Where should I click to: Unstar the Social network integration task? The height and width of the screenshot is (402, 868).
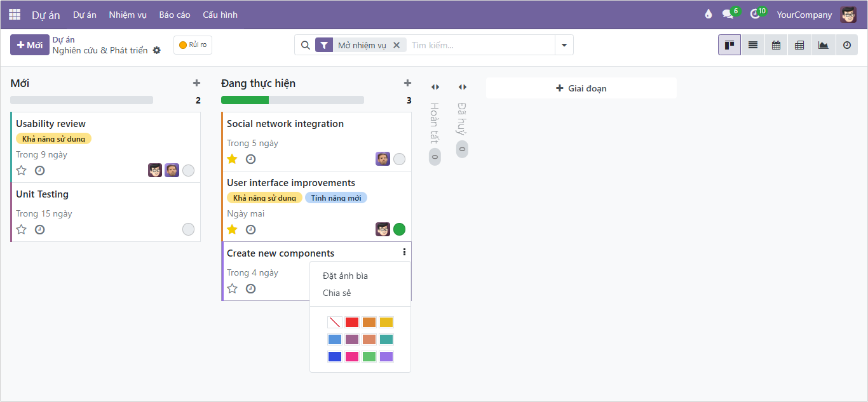[233, 159]
